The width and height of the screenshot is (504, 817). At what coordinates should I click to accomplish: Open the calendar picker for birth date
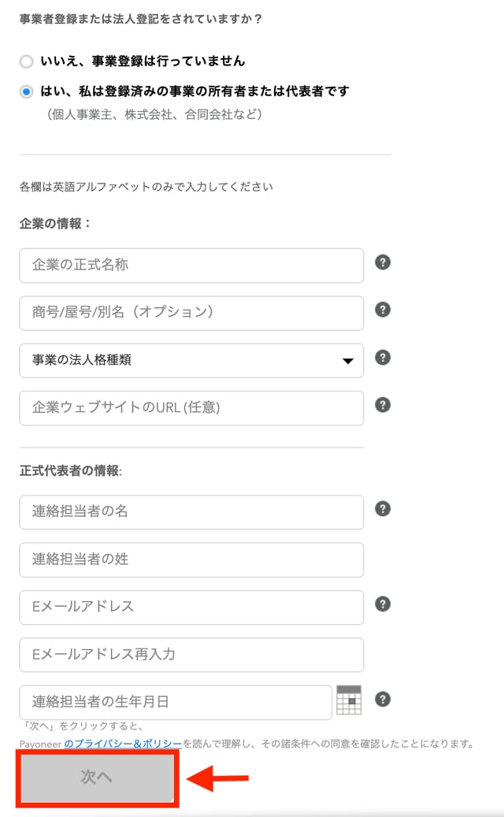[347, 700]
